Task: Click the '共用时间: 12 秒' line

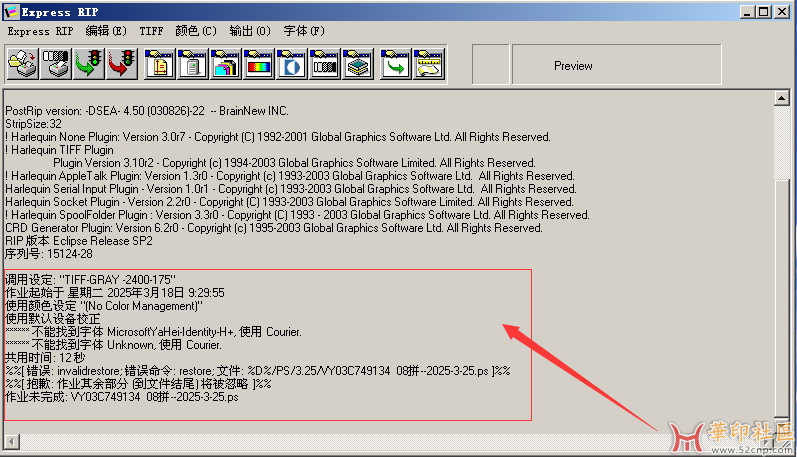Action: click(x=45, y=358)
